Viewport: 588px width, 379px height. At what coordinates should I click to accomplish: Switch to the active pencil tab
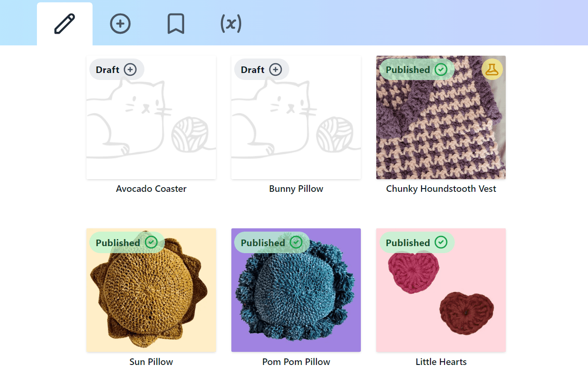65,23
